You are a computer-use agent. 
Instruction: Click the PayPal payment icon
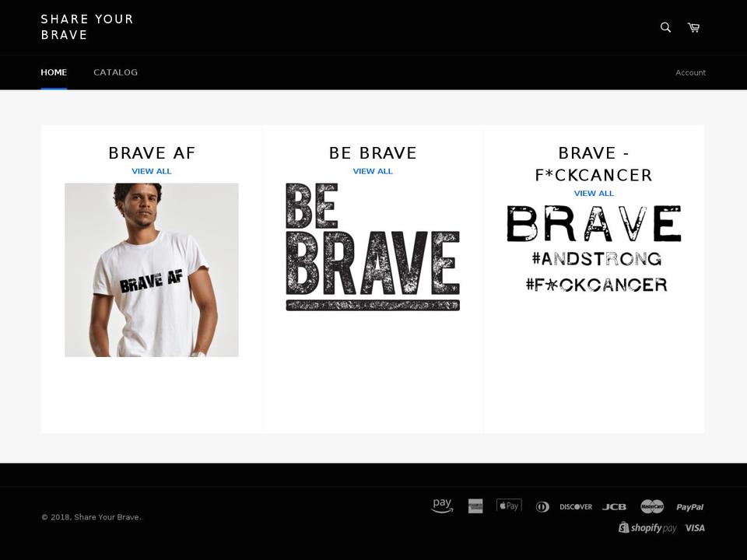(690, 506)
